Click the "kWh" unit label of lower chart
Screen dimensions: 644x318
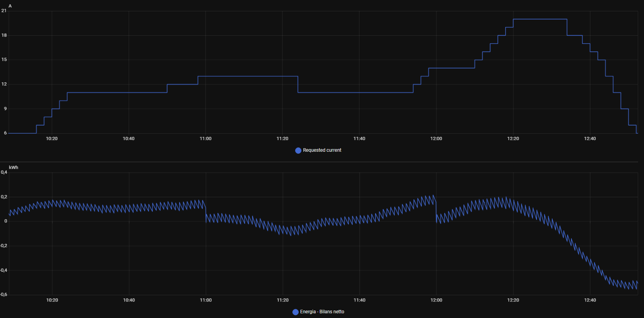tap(13, 167)
